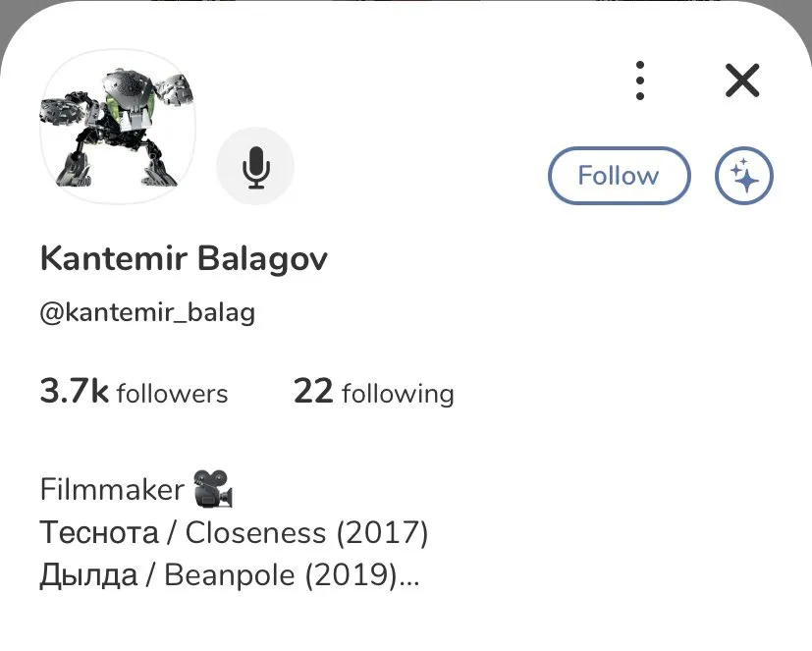
Task: Click the movie camera emoji in bio
Action: [213, 488]
